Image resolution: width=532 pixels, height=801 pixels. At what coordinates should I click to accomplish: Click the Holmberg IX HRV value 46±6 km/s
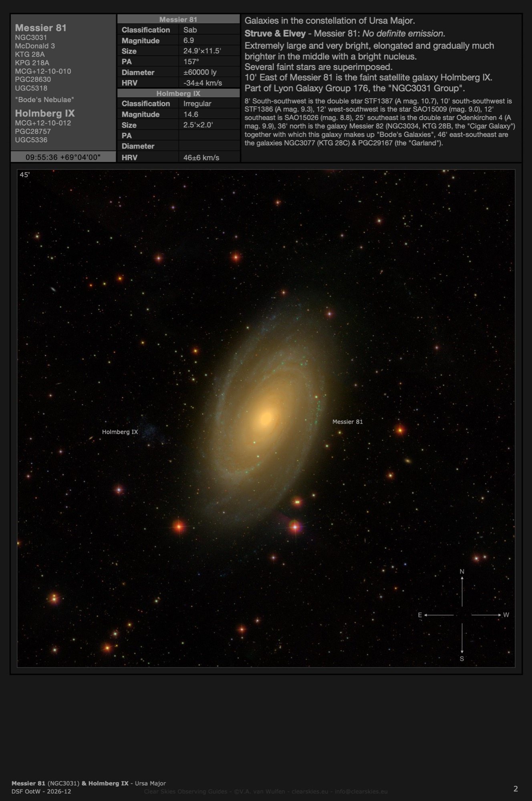pos(201,157)
